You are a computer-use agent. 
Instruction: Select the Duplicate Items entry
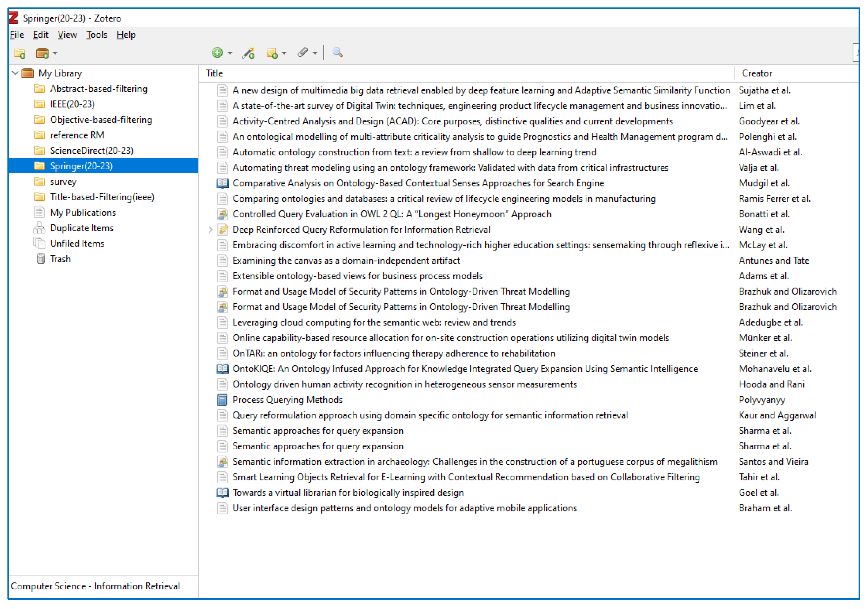(82, 228)
